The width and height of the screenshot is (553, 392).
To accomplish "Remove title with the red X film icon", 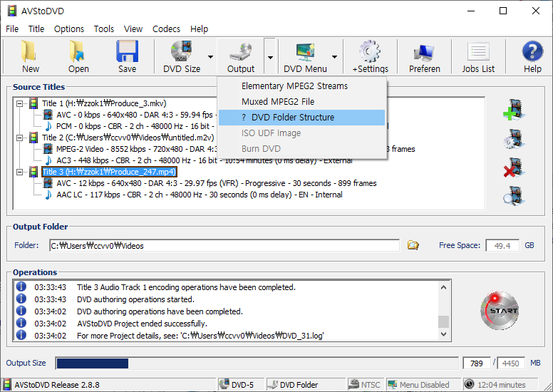I will click(515, 167).
